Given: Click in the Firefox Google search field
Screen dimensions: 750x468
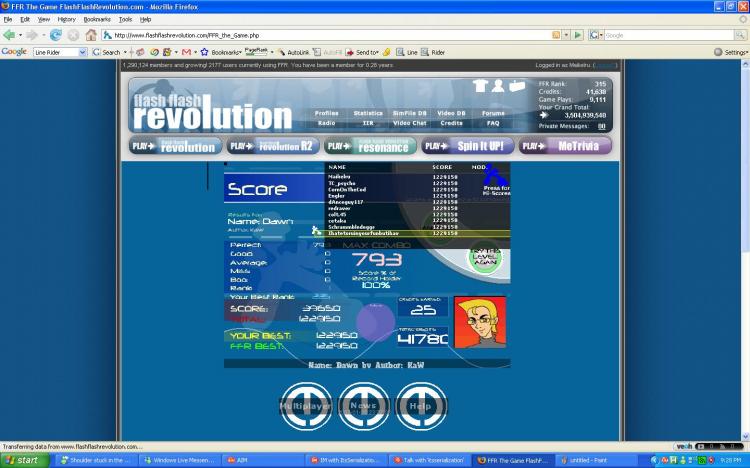Looking at the screenshot, I should 669,35.
